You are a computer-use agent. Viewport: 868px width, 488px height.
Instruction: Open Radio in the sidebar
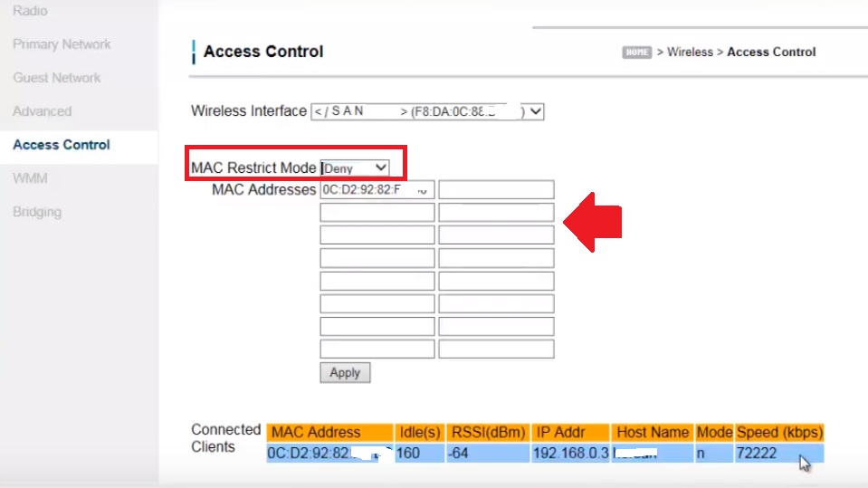pos(30,11)
